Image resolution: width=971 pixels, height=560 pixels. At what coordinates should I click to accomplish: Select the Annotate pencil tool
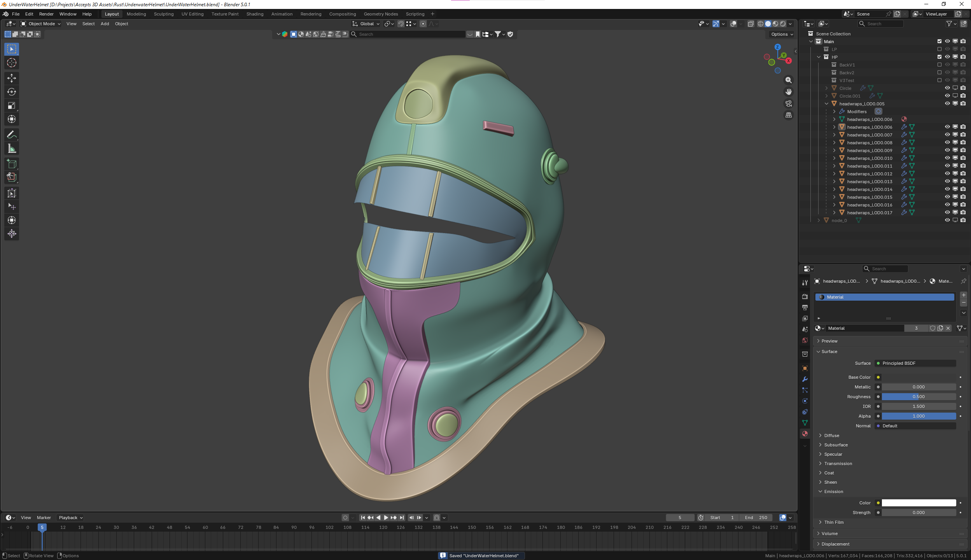[x=12, y=135]
